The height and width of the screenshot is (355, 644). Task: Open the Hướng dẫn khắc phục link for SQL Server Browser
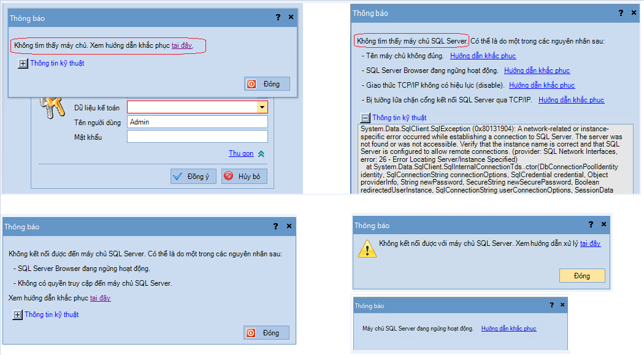click(537, 71)
